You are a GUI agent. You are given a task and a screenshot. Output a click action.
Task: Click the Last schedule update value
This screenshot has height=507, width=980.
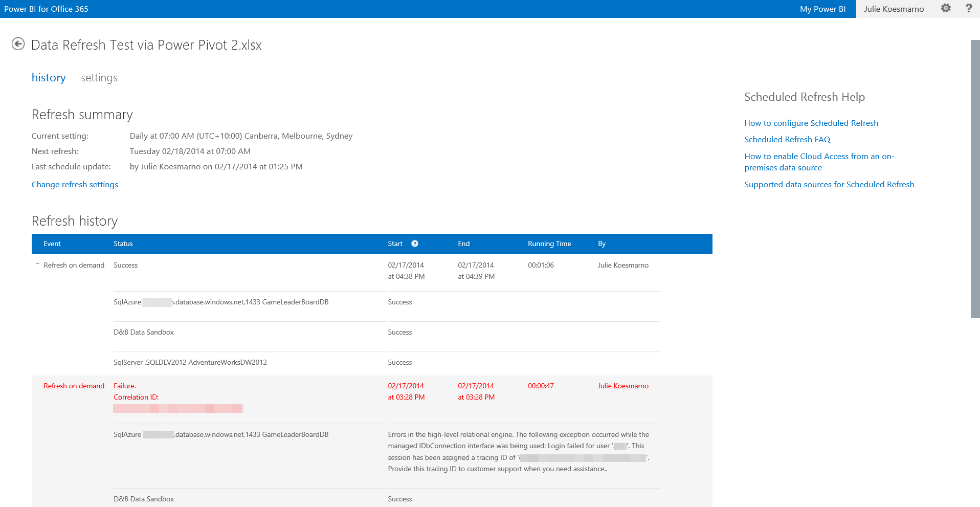[216, 167]
